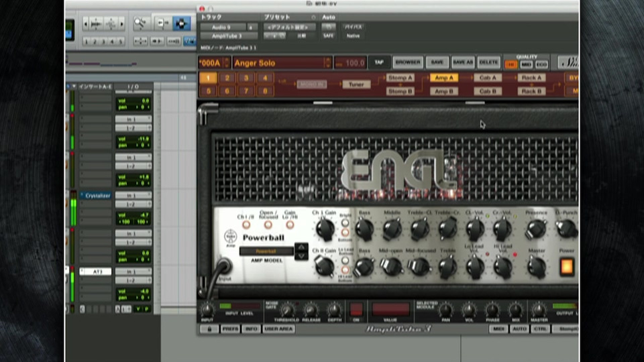Click the target icon beside preset header

(313, 17)
